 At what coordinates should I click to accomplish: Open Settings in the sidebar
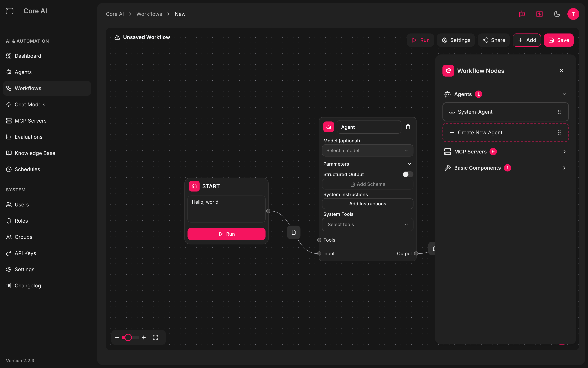pos(47,269)
